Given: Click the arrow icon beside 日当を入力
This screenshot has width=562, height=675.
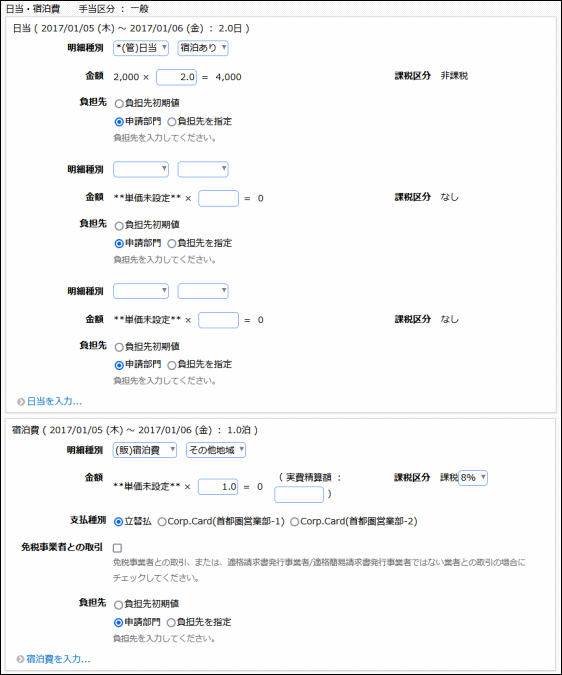Looking at the screenshot, I should coord(20,402).
